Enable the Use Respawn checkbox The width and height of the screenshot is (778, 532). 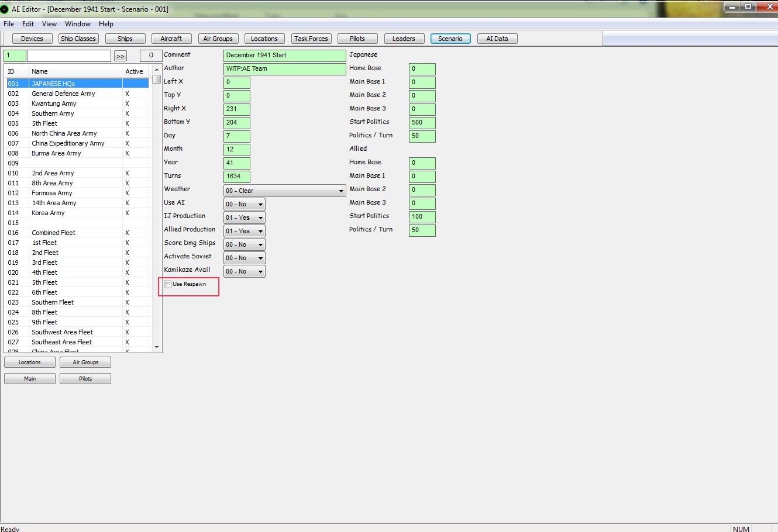168,284
